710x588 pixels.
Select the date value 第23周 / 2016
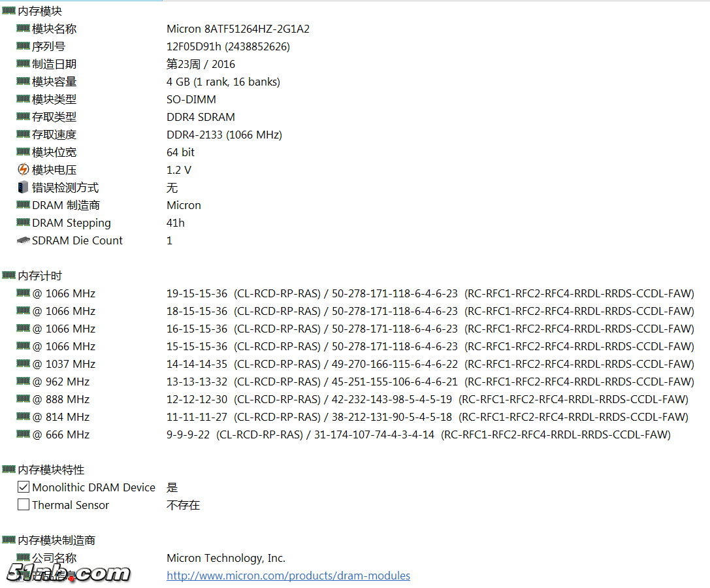201,64
